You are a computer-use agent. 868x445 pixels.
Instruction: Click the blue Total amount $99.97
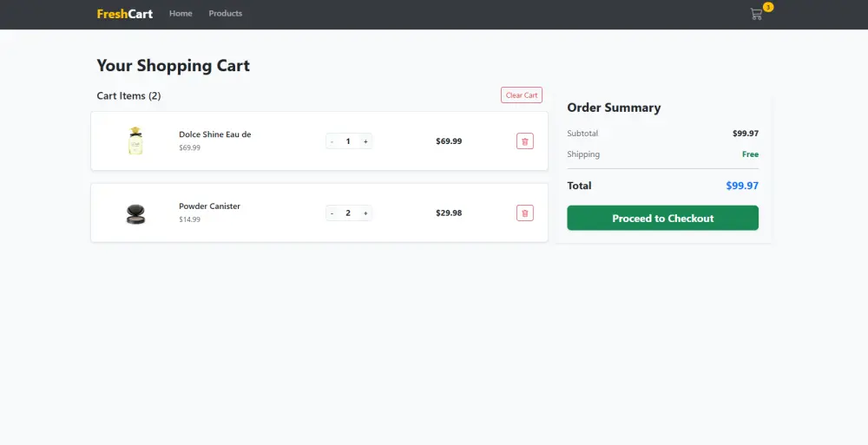(742, 186)
